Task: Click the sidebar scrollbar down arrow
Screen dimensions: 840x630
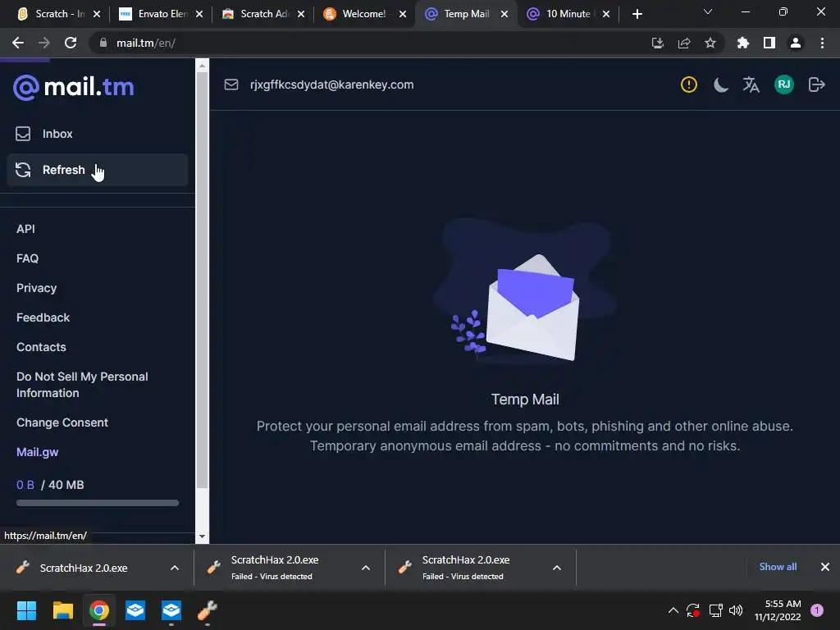Action: (x=202, y=536)
